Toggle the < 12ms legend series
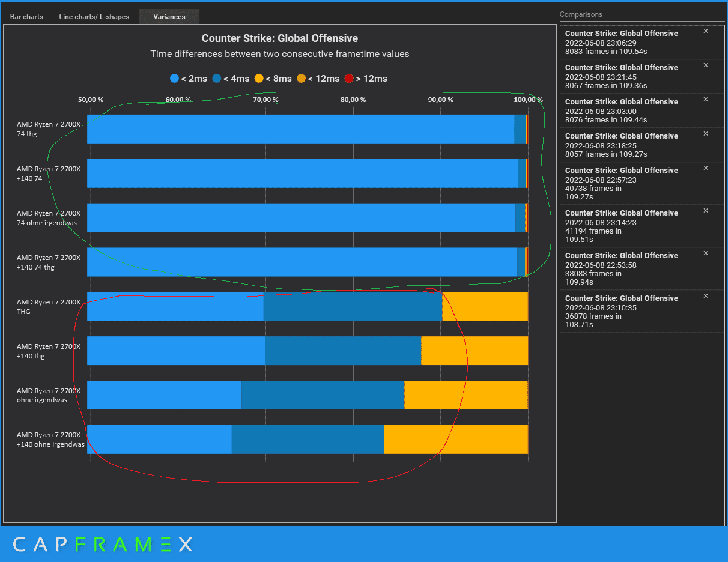728x562 pixels. pos(318,79)
